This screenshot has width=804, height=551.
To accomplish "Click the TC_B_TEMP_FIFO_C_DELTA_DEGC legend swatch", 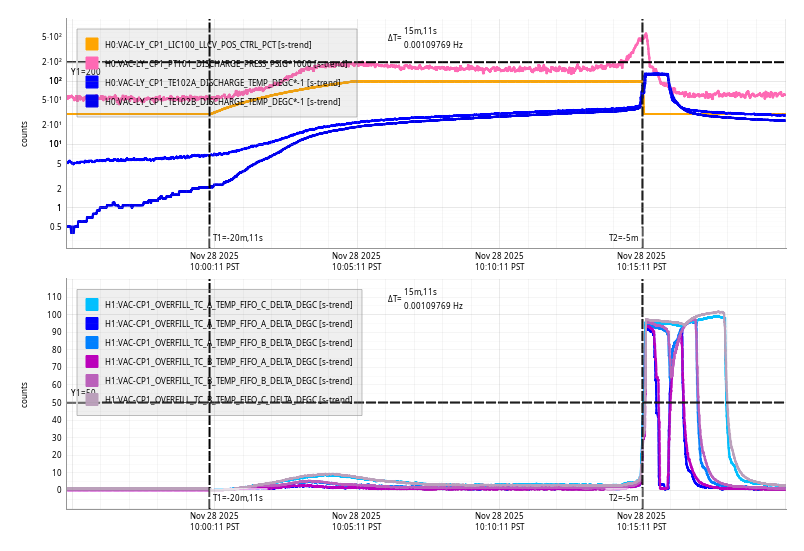I will tap(92, 400).
